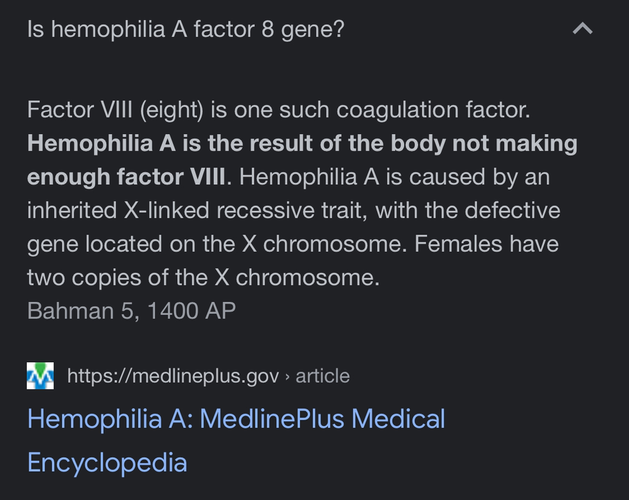629x500 pixels.
Task: Open the medlineplus.gov URL
Action: [x=172, y=376]
